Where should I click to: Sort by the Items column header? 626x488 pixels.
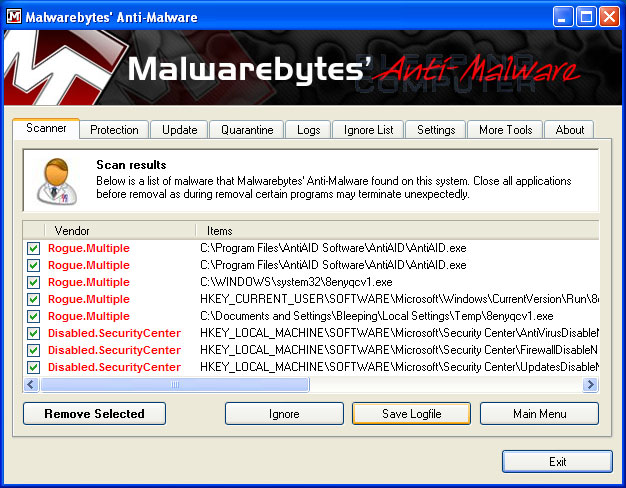click(397, 230)
